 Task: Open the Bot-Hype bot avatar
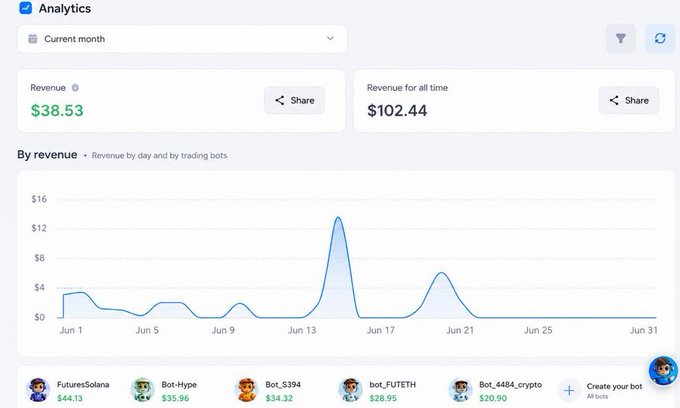click(142, 389)
